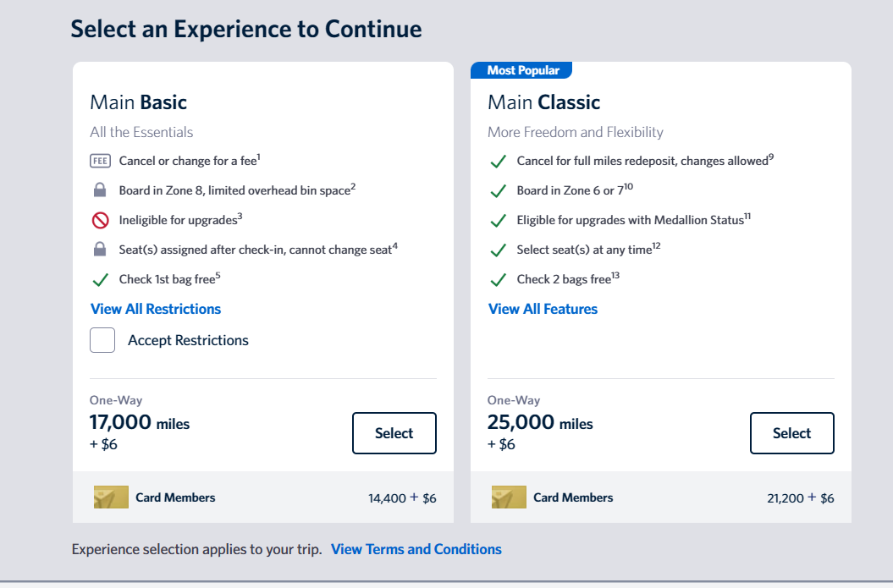Select the Main Basic 17,000 miles fare
Screen dimensions: 893x588
point(394,433)
